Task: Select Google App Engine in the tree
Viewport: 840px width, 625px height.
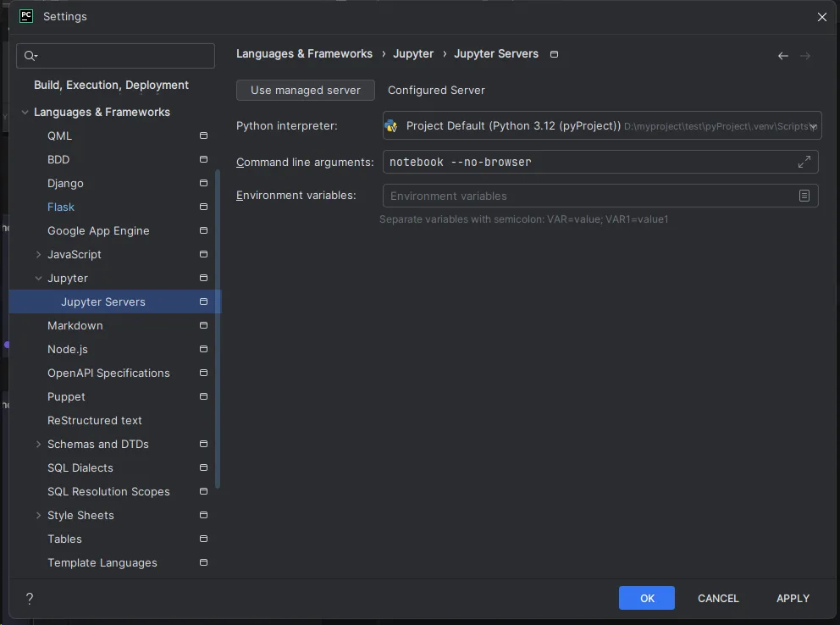Action: click(98, 231)
